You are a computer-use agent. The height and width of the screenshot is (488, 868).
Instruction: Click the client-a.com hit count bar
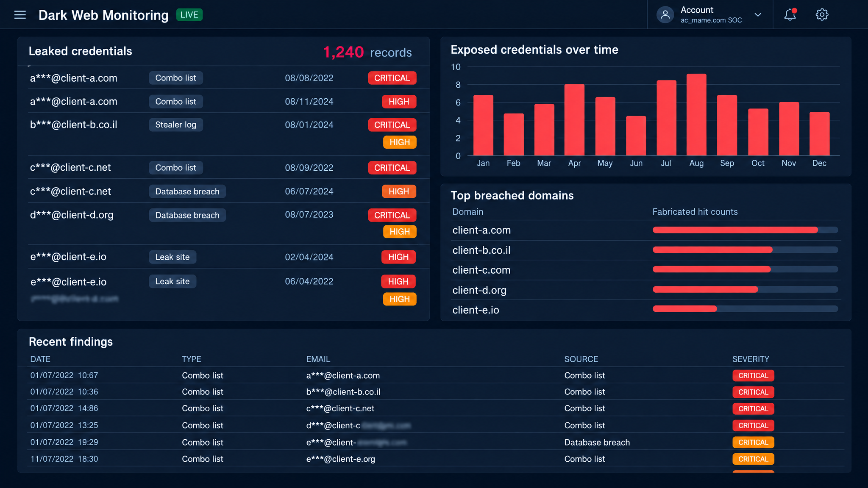(745, 230)
